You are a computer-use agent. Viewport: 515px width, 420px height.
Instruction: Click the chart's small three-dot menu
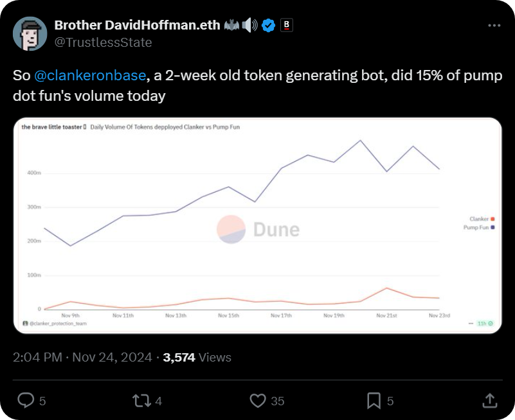pos(471,324)
